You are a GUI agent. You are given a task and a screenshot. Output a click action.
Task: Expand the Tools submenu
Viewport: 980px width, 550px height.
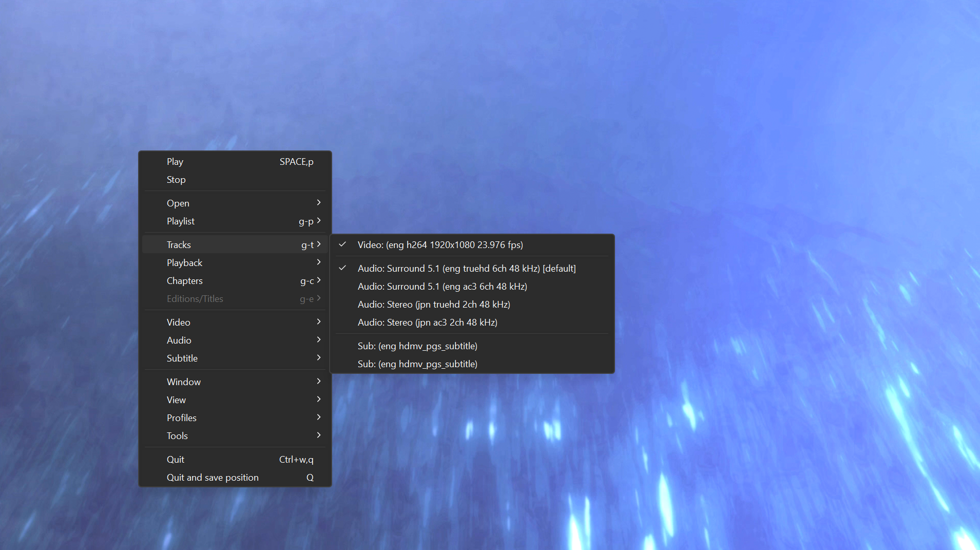235,436
